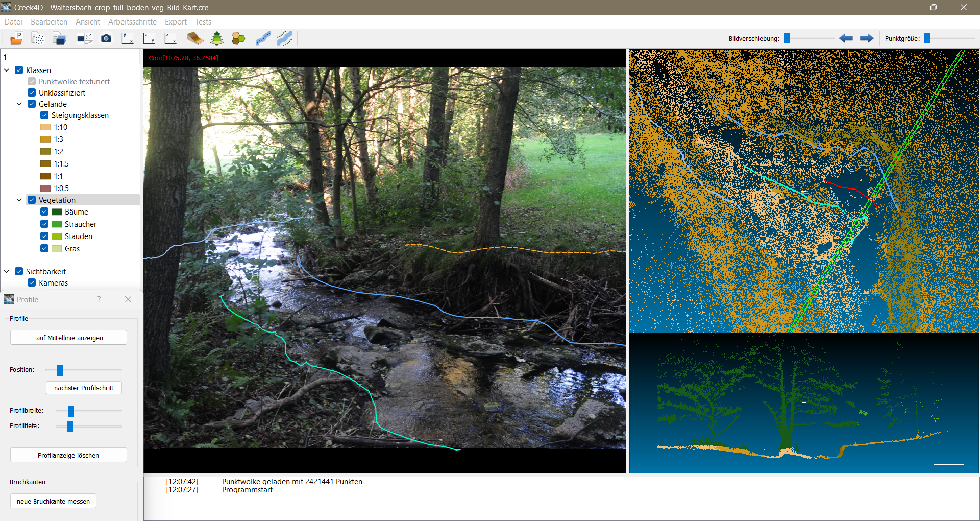Click the camera photo view icon
Screen dimensions: 980x521
[x=106, y=38]
